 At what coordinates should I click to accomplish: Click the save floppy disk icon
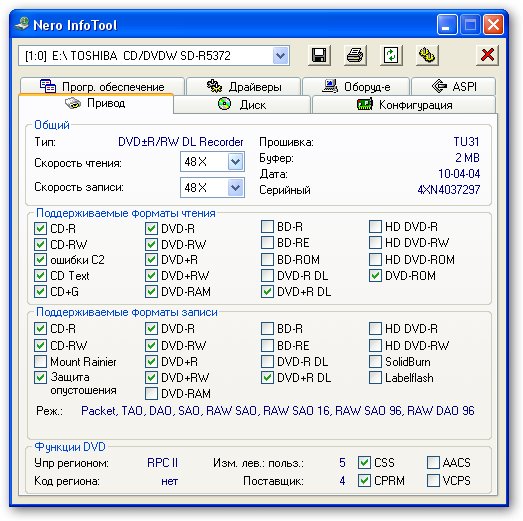pyautogui.click(x=319, y=55)
